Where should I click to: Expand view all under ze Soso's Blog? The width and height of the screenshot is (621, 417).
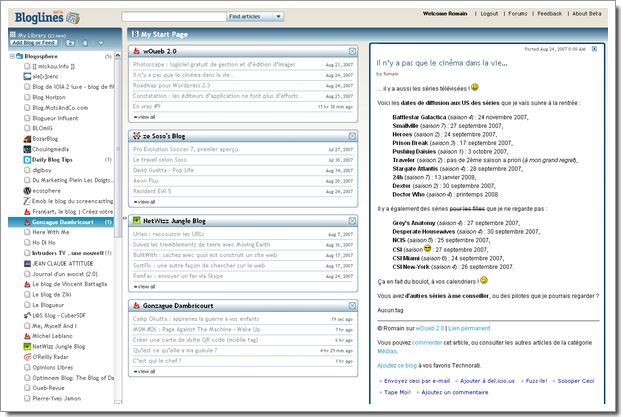coord(145,202)
